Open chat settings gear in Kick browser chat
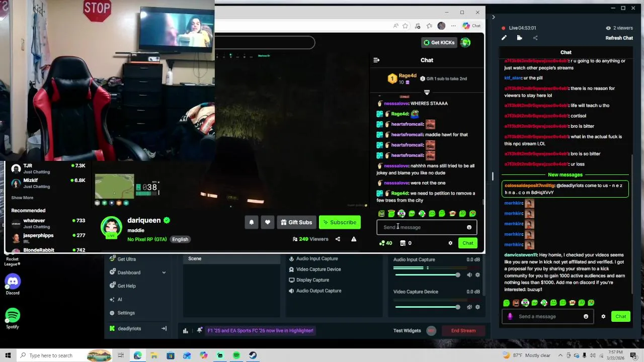 click(450, 243)
